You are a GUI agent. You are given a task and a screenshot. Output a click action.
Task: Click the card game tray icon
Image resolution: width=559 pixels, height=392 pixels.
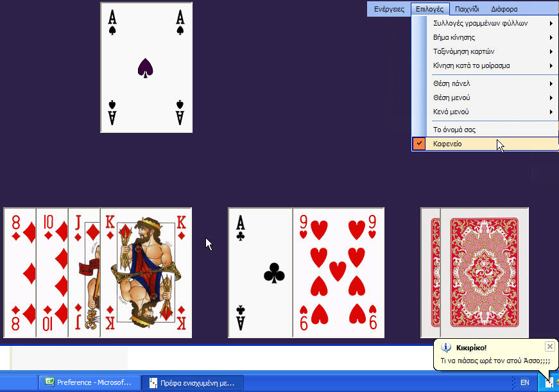click(549, 383)
